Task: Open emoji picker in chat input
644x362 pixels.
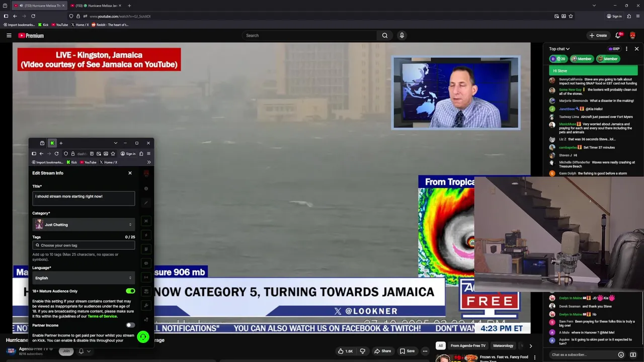Action: 621,354
